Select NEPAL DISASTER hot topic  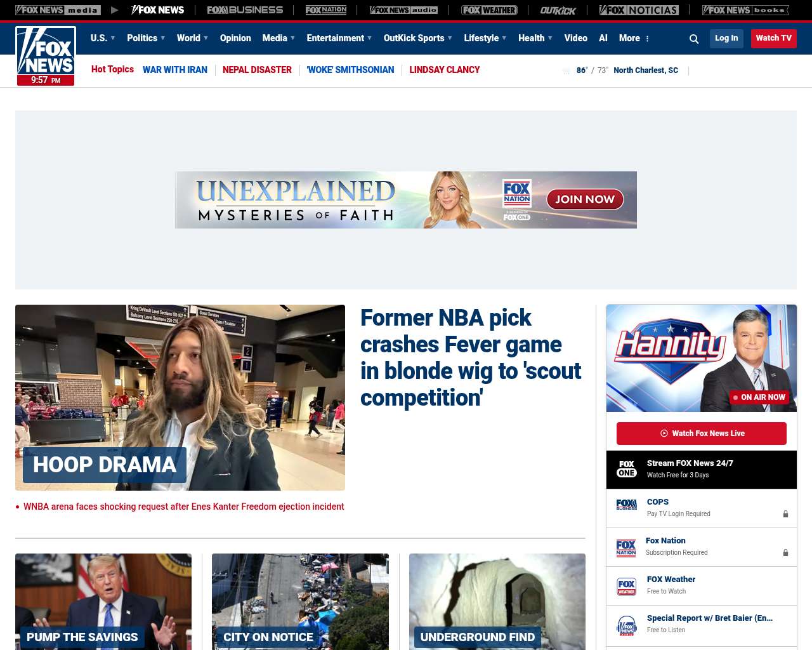click(x=257, y=70)
